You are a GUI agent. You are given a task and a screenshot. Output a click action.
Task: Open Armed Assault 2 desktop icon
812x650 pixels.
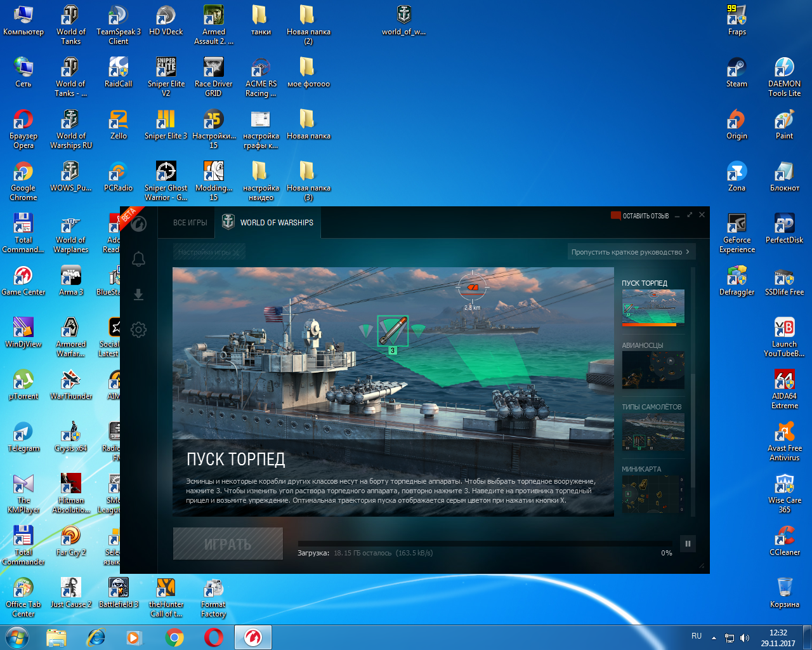click(x=214, y=25)
